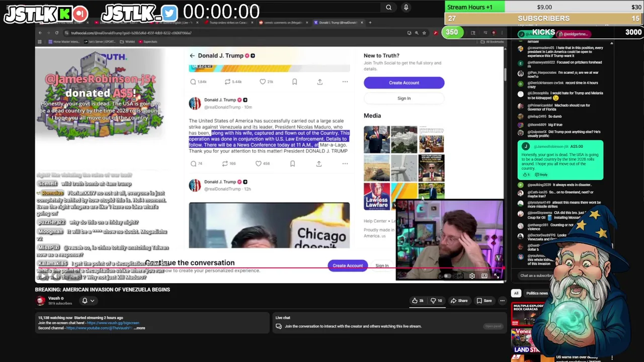Open new tab plus in streamed browser

[370, 23]
